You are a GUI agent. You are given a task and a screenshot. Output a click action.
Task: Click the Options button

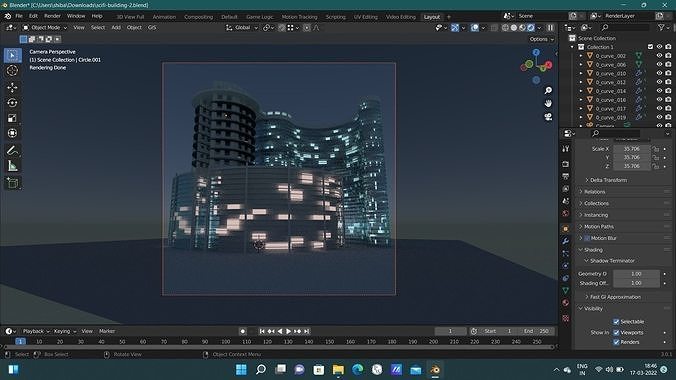tap(541, 39)
